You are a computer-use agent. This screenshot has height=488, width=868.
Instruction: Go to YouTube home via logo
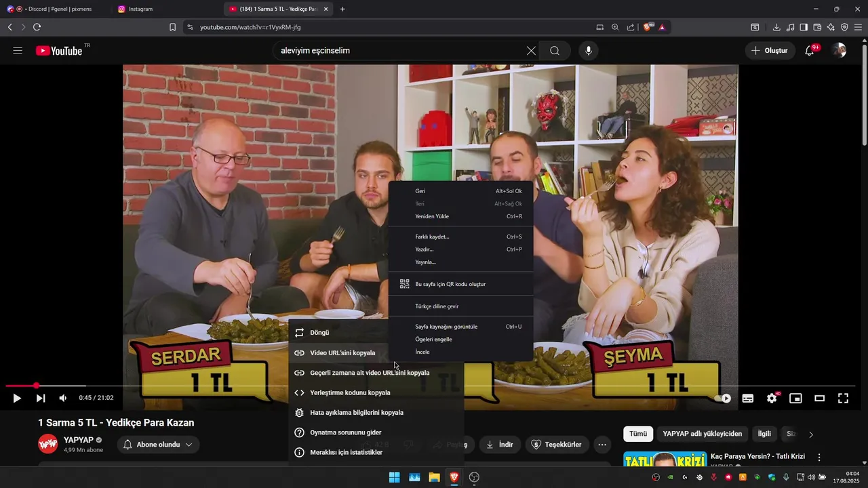coord(59,51)
